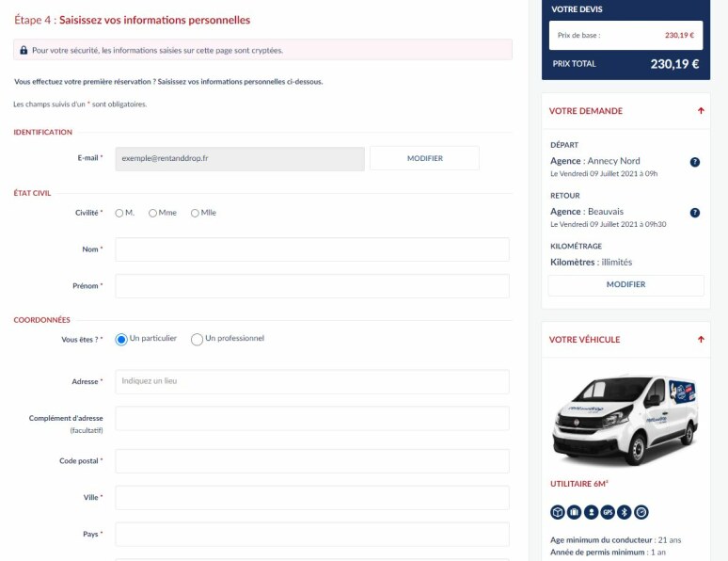Viewport: 728px width, 561px height.
Task: Click the Bluetooth feature icon
Action: coord(624,512)
